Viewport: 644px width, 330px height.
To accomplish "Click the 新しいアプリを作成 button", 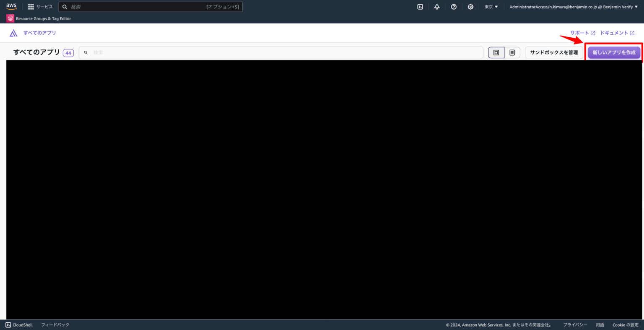I will point(613,52).
